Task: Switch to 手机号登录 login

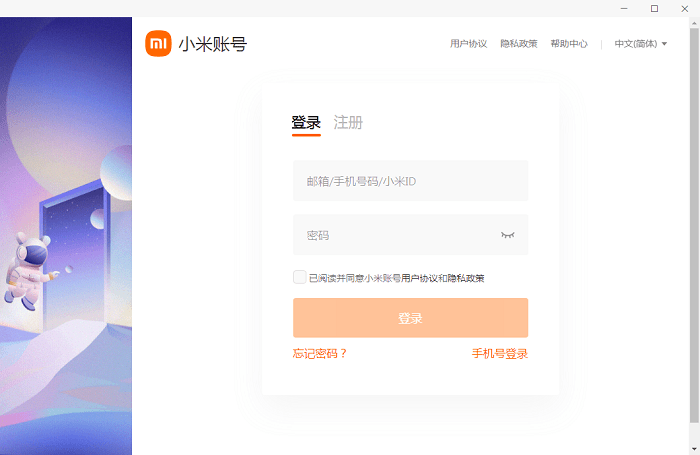Action: [500, 354]
